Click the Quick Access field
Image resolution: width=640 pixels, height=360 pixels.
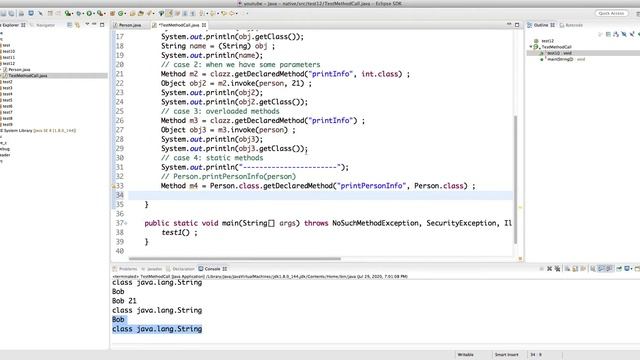coord(611,13)
